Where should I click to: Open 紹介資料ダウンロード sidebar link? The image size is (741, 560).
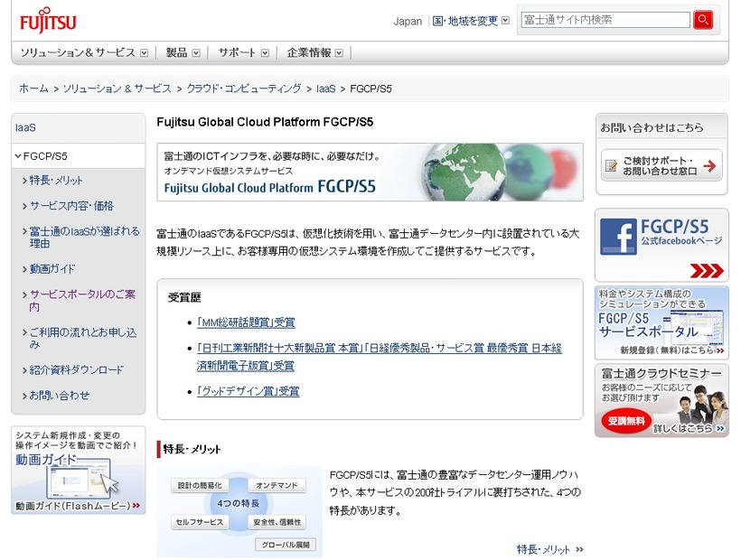76,369
